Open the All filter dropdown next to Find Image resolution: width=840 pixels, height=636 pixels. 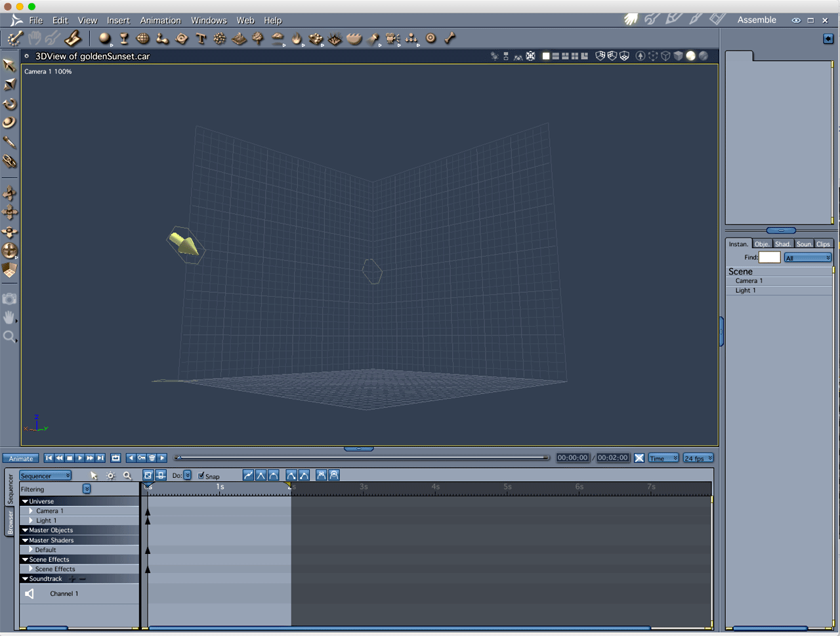pyautogui.click(x=807, y=257)
